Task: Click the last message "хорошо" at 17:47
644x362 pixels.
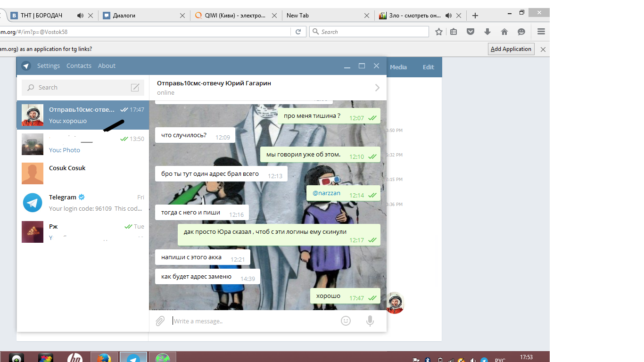Action: [345, 296]
